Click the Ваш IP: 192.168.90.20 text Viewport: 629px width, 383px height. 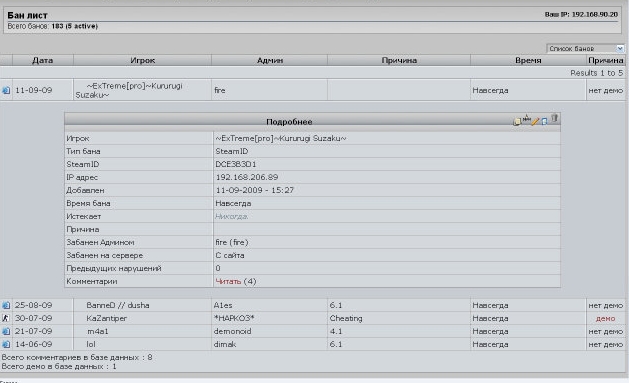(581, 14)
